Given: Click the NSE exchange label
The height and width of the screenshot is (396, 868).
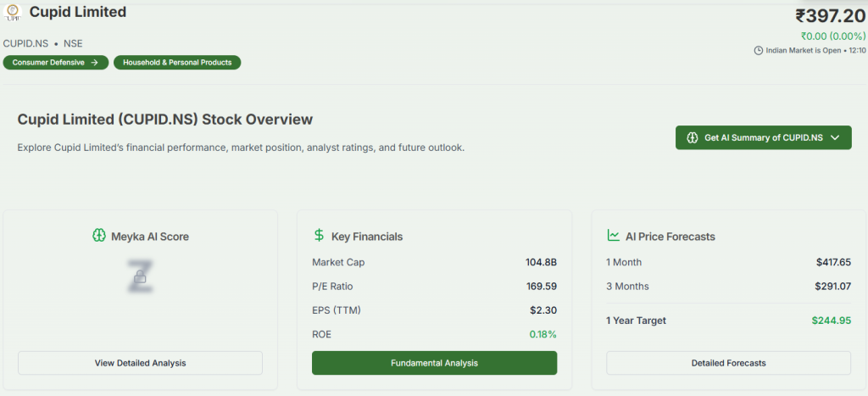Looking at the screenshot, I should 73,44.
